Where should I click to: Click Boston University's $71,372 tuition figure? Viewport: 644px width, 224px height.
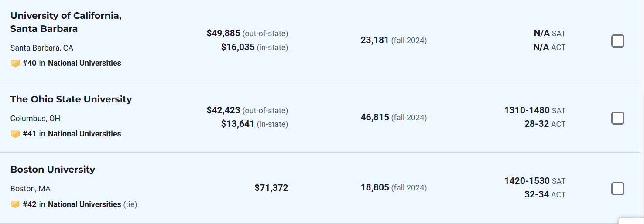pos(271,188)
